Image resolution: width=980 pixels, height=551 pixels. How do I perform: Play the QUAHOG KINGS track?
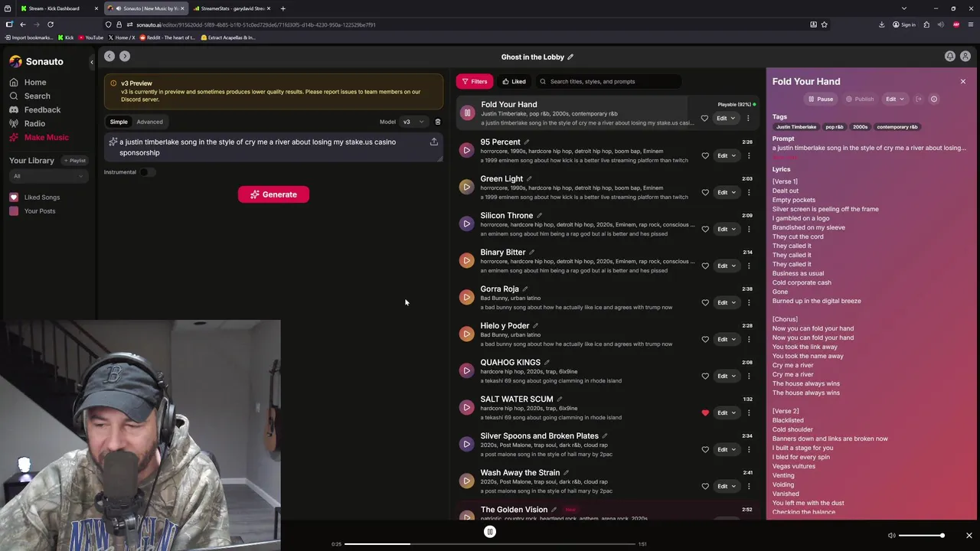pos(466,370)
